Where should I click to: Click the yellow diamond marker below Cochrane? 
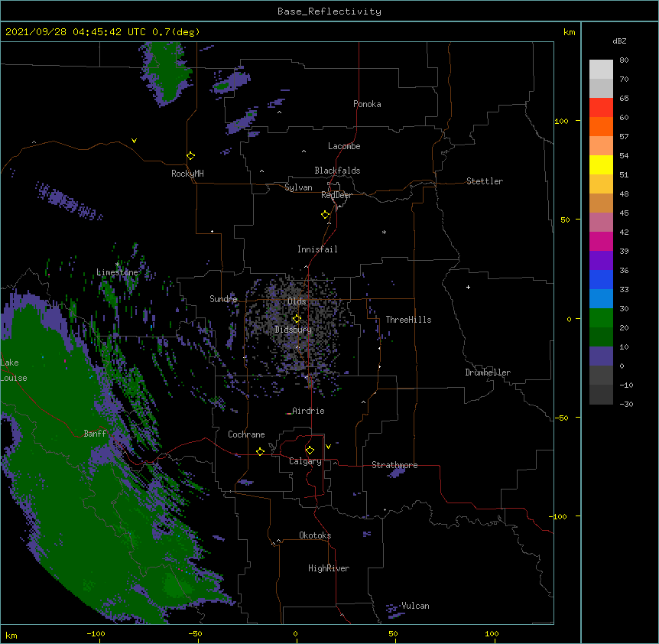click(260, 451)
